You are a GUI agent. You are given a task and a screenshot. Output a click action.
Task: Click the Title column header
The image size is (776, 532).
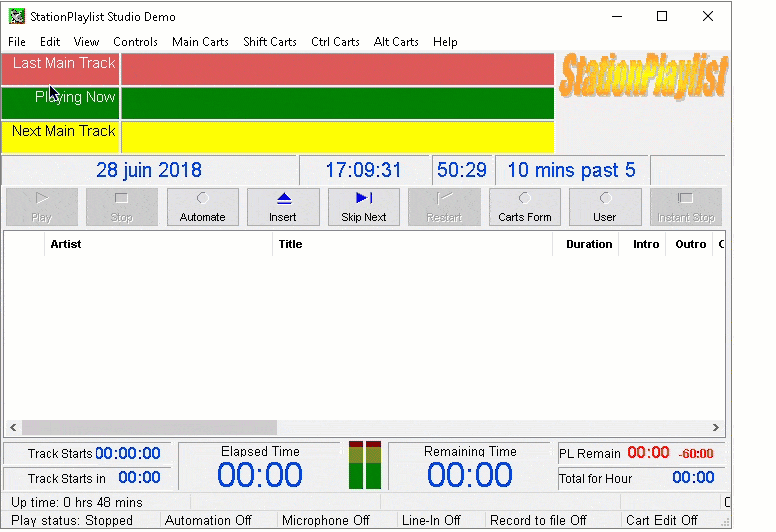[x=412, y=244]
